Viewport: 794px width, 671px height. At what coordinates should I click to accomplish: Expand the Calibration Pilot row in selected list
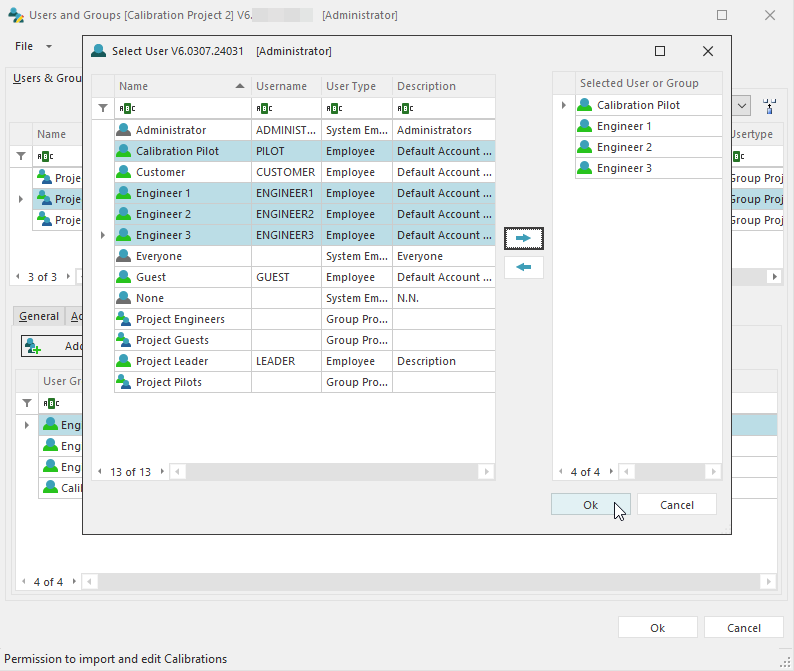point(563,105)
